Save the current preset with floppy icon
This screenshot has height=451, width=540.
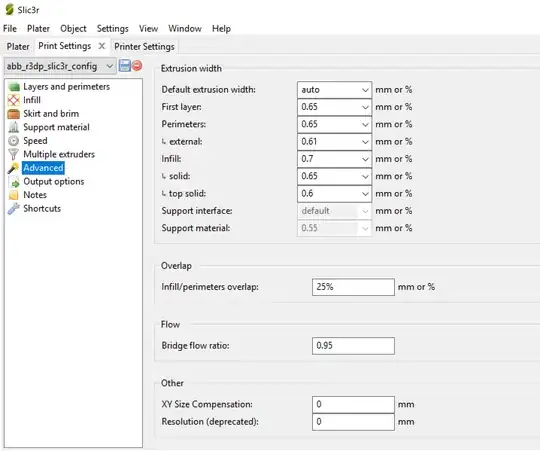click(125, 65)
